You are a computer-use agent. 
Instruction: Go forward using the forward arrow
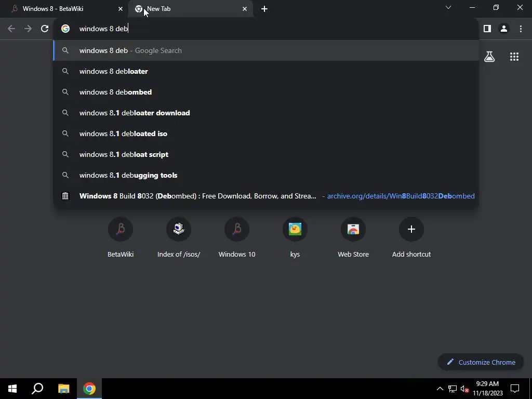tap(28, 29)
